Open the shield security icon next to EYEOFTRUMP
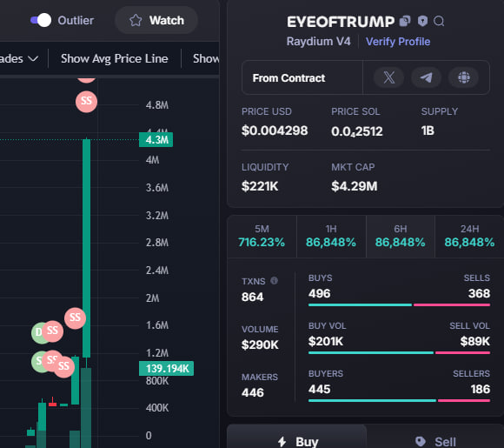This screenshot has width=504, height=448. pos(422,21)
